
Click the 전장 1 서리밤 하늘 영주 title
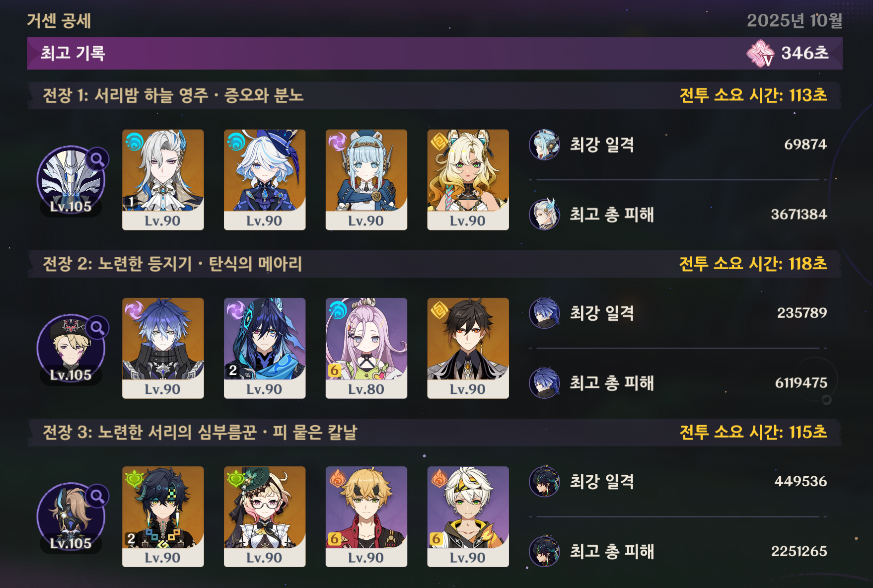[173, 95]
